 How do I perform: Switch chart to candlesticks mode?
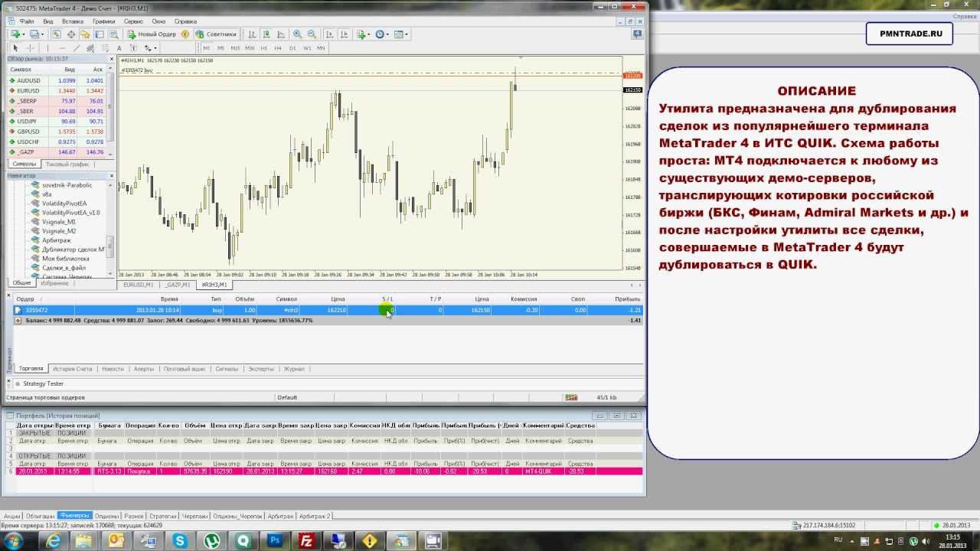tap(266, 34)
